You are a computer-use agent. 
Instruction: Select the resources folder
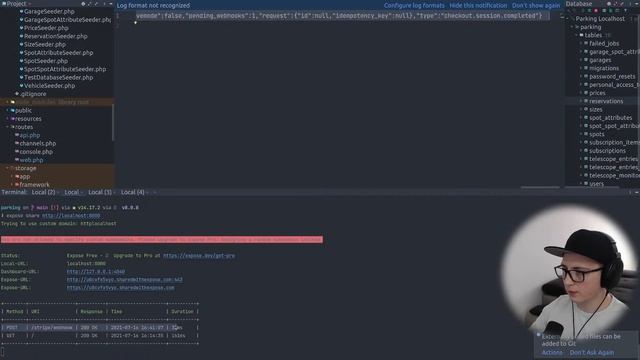[28, 119]
